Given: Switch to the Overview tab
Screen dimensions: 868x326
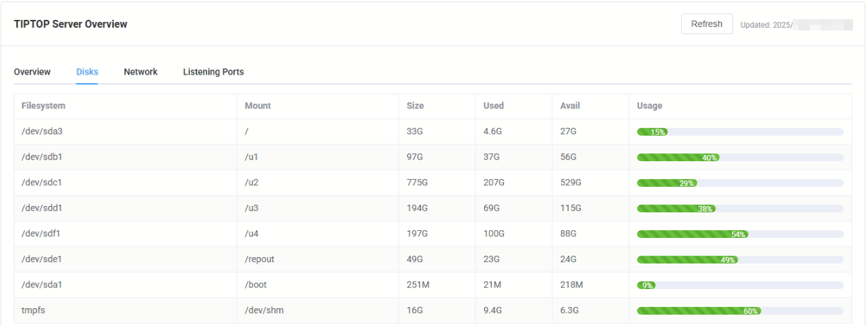Looking at the screenshot, I should tap(32, 72).
